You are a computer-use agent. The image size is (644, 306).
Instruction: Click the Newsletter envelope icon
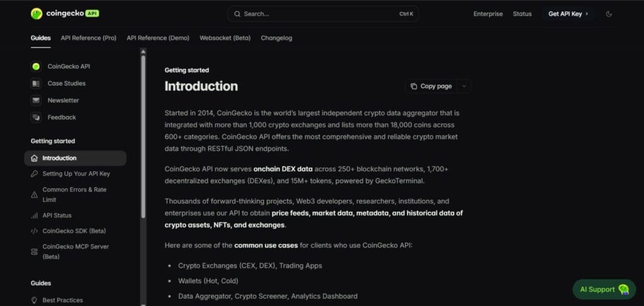click(x=36, y=101)
